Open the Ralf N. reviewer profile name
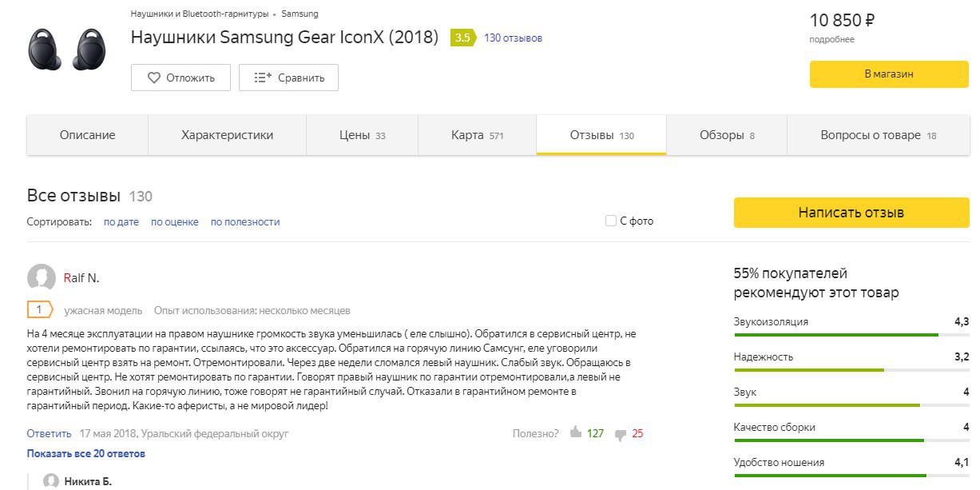Image resolution: width=980 pixels, height=490 pixels. click(x=81, y=278)
